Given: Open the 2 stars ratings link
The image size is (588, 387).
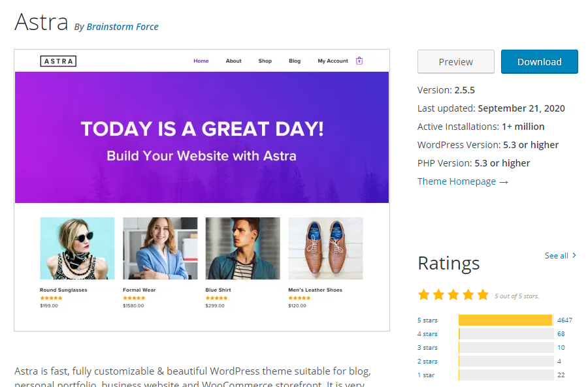Looking at the screenshot, I should coord(427,362).
